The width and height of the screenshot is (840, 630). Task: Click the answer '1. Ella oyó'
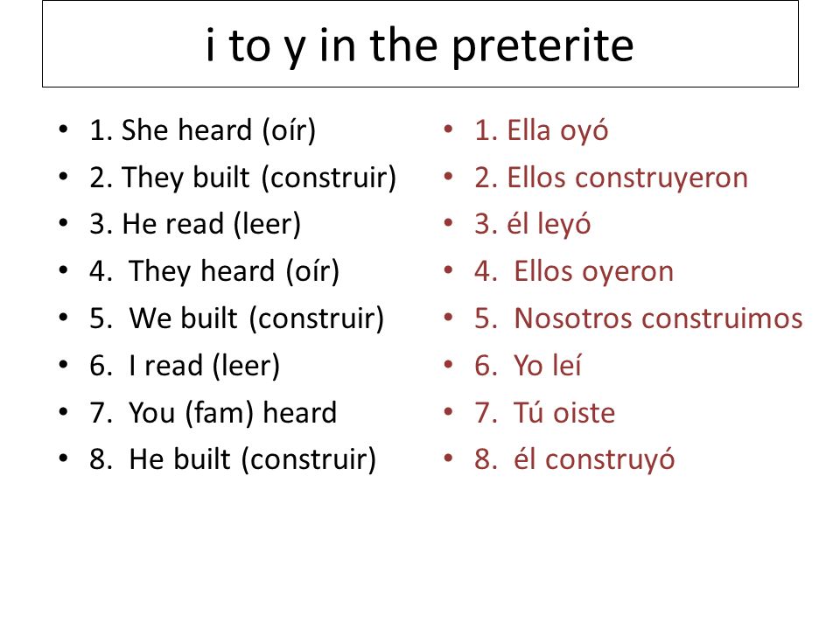542,130
